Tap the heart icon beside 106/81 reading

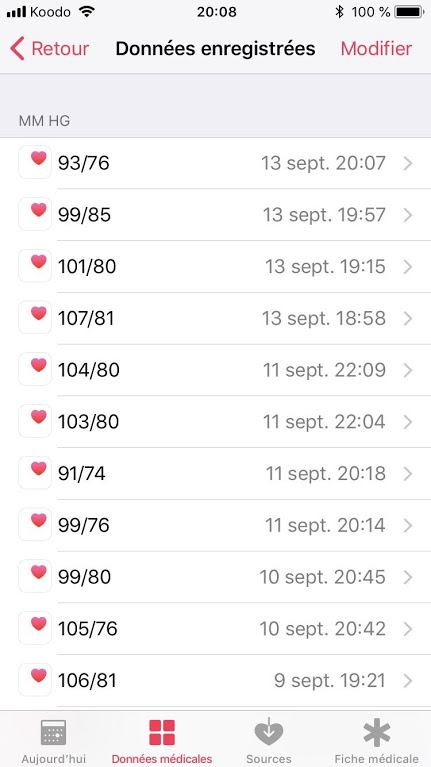tap(35, 680)
